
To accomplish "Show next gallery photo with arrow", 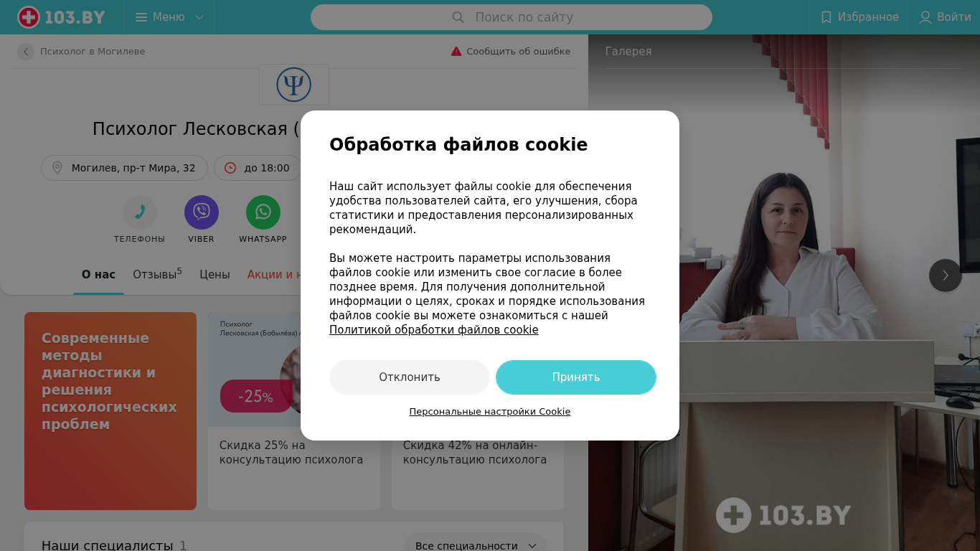I will point(946,275).
